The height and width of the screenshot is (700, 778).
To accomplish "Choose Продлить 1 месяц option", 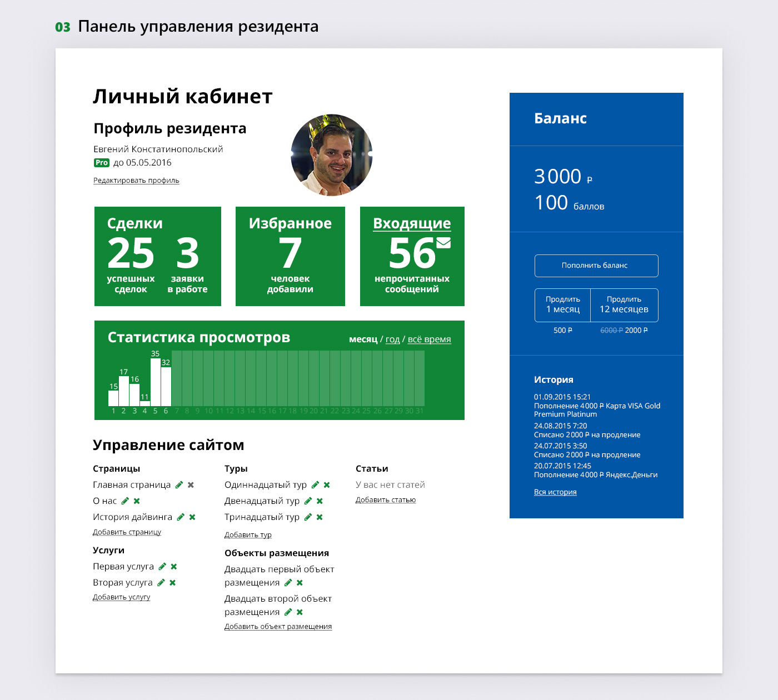I will pos(562,305).
